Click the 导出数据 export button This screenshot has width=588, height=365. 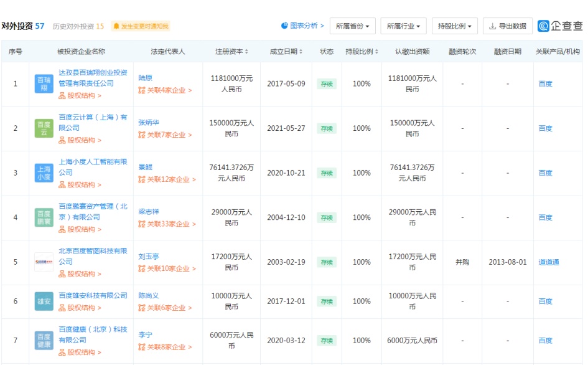pyautogui.click(x=508, y=26)
